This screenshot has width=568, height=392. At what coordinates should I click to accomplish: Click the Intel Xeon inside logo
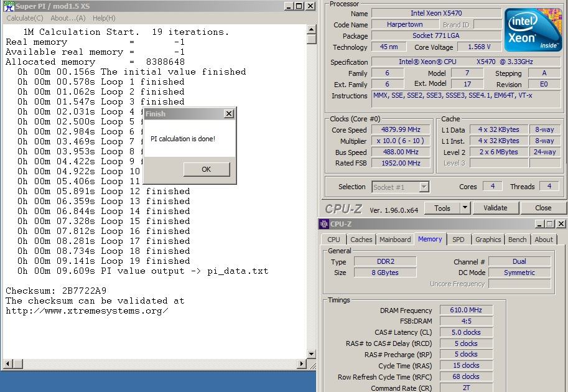[533, 30]
